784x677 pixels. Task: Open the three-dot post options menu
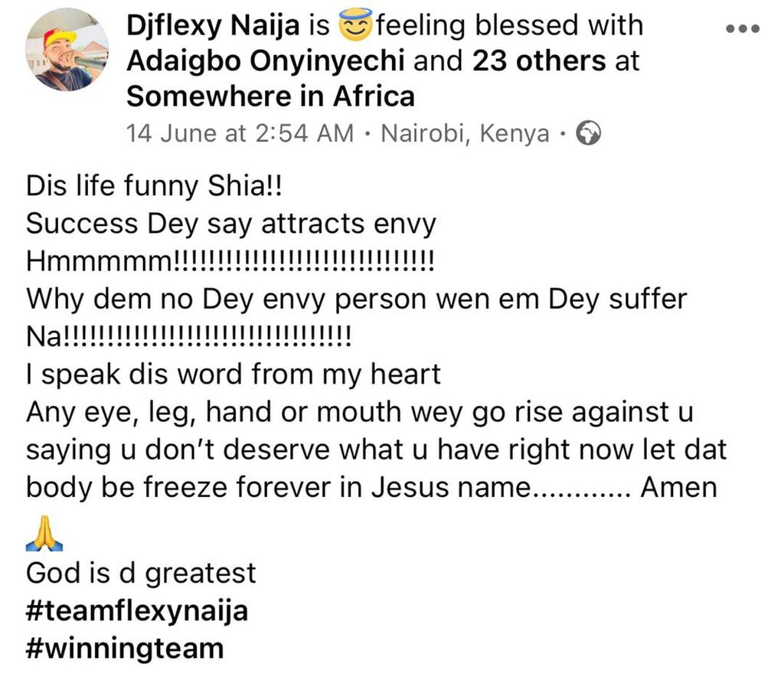coord(743,28)
